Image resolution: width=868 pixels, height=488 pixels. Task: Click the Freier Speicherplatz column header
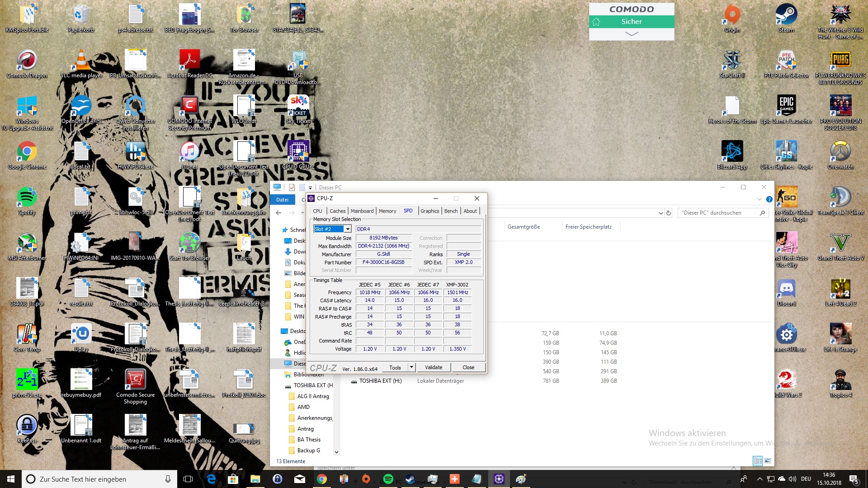tap(588, 227)
